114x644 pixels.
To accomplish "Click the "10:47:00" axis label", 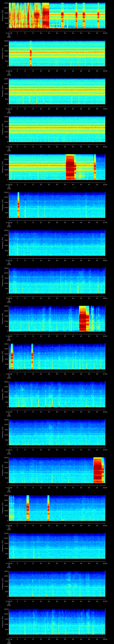I will [9, 260].
